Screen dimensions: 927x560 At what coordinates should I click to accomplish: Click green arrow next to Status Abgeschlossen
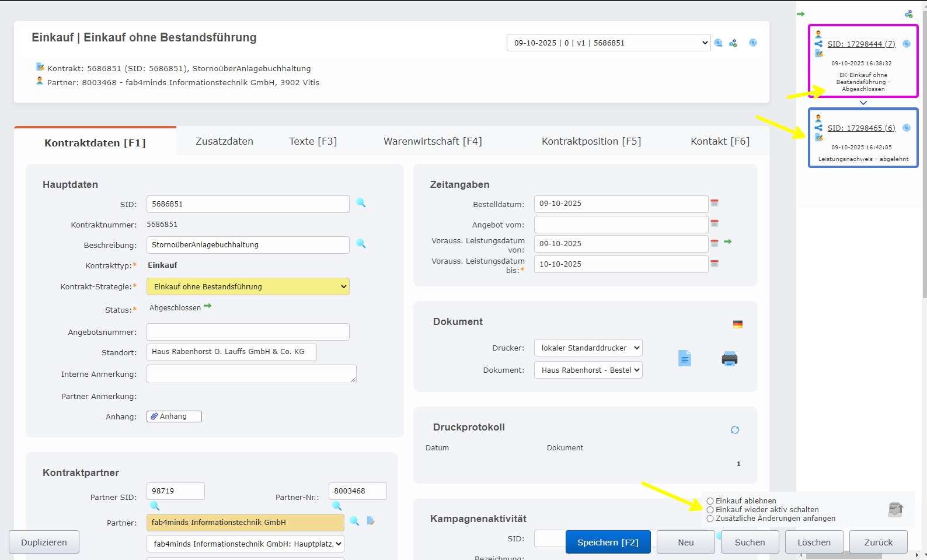pos(208,306)
